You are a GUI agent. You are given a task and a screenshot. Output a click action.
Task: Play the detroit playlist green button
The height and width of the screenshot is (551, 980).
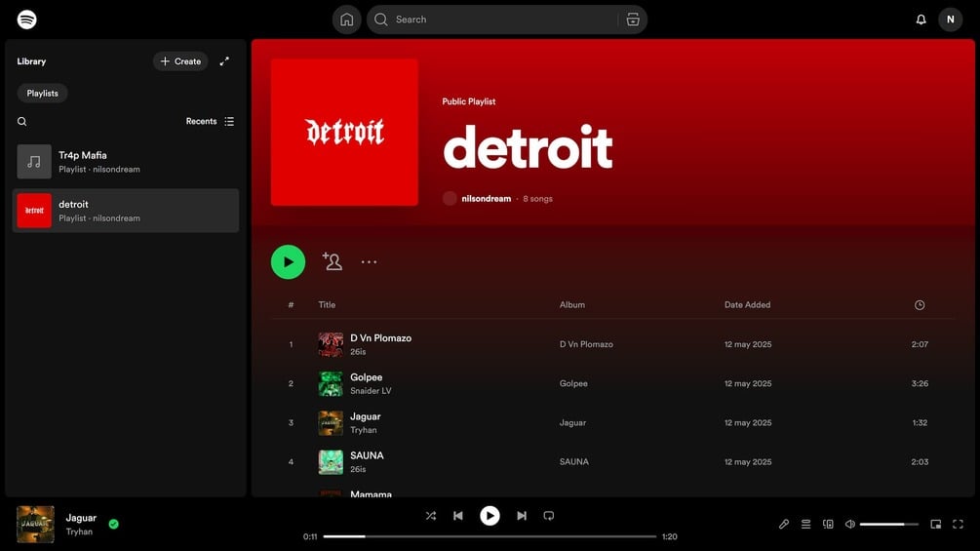[288, 261]
